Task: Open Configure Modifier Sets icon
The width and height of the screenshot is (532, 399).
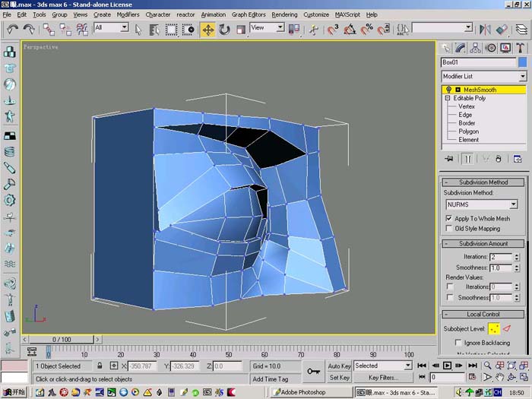Action: click(x=518, y=159)
